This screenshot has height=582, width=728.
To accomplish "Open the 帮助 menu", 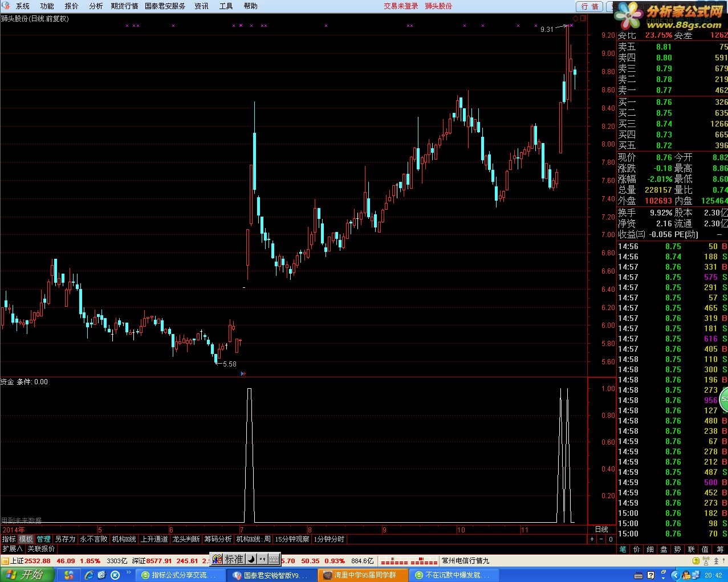I will [x=250, y=6].
